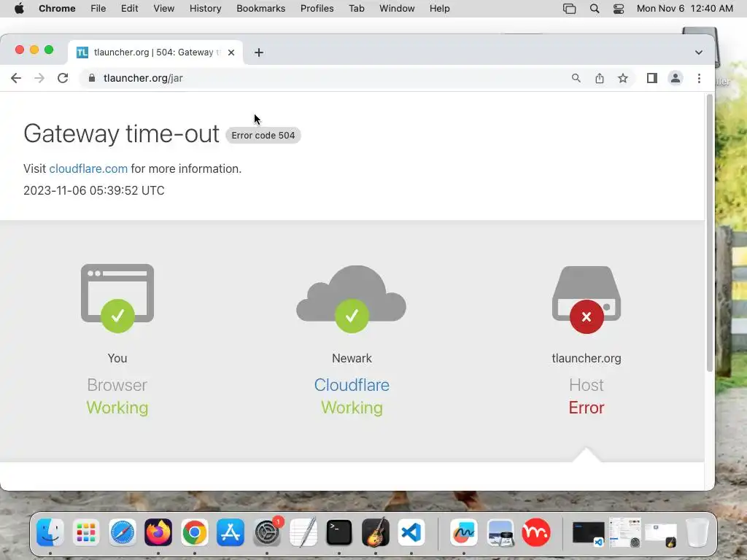Open Chrome side panel
Image resolution: width=747 pixels, height=560 pixels.
(651, 78)
